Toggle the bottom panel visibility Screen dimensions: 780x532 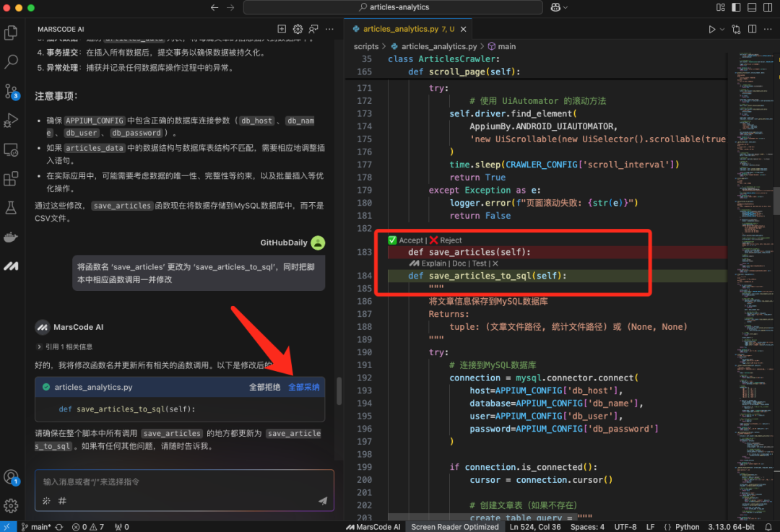[x=752, y=7]
